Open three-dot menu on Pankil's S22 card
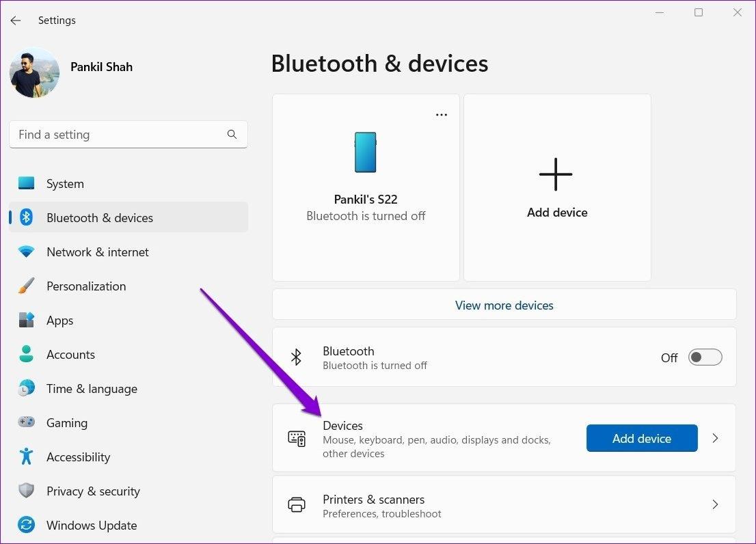 [x=442, y=115]
